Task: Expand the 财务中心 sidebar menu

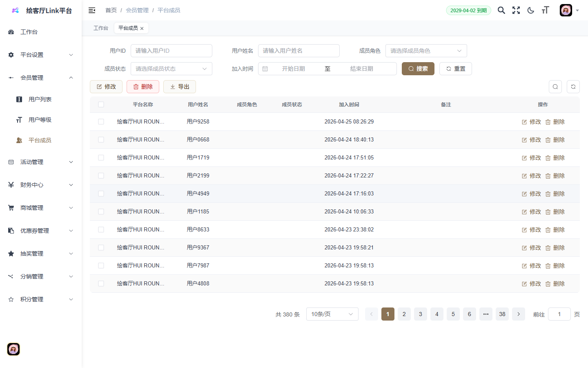Action: tap(41, 185)
